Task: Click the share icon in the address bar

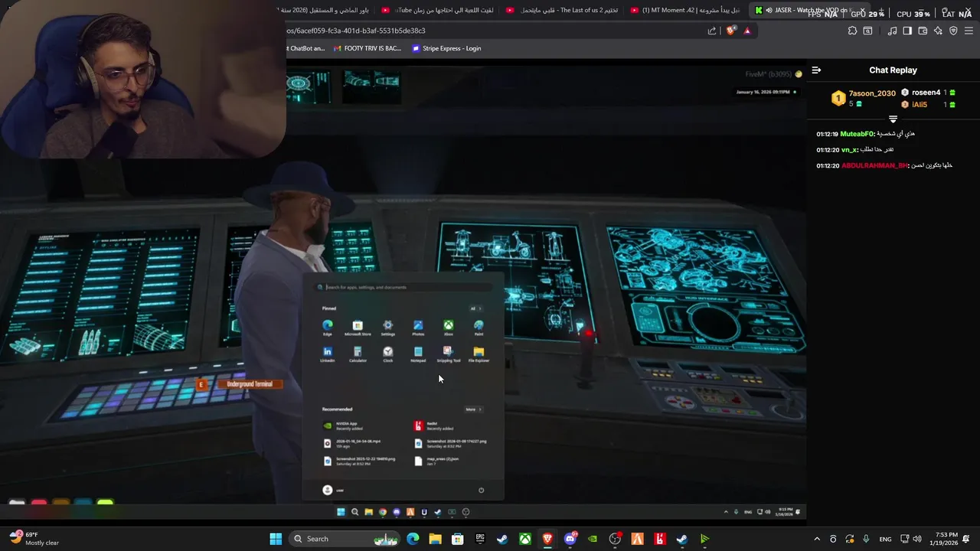Action: [x=712, y=31]
